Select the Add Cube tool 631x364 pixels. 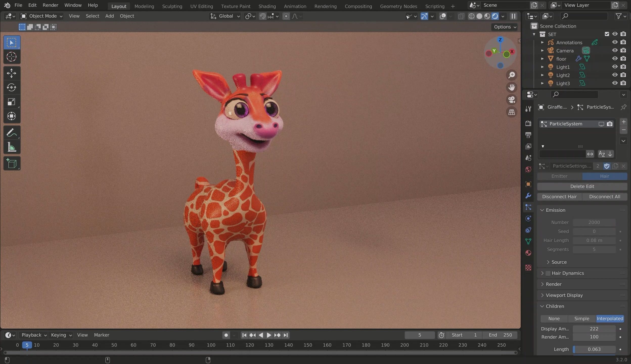point(12,164)
